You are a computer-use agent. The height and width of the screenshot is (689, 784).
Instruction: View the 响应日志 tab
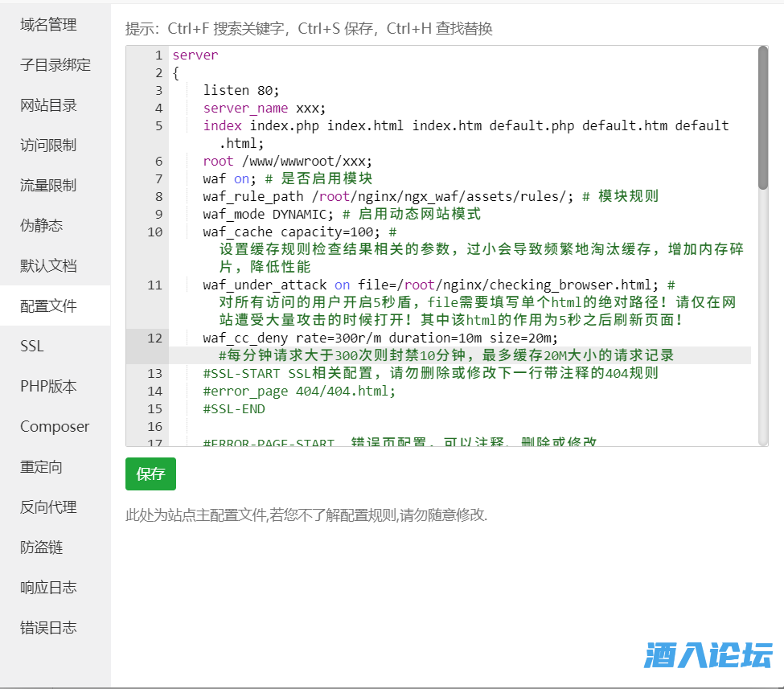(x=48, y=588)
